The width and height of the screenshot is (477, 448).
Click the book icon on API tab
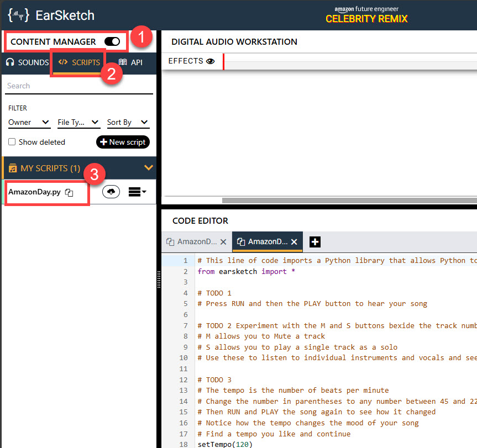point(123,62)
